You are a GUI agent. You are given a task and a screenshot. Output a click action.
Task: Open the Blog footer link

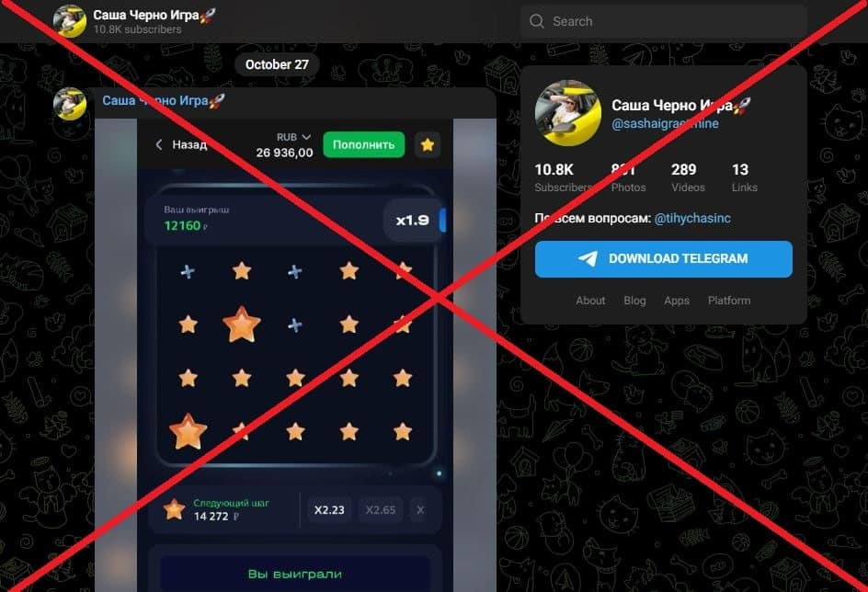pyautogui.click(x=634, y=301)
